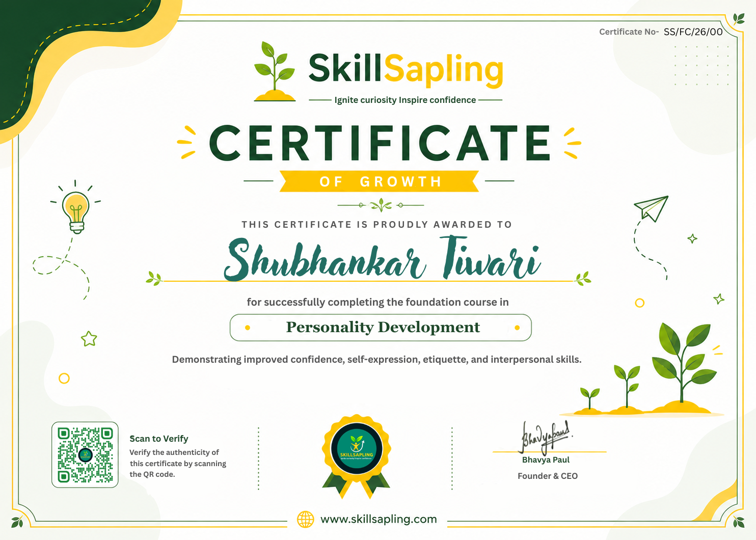Click the recipient name Shubhankar Tiwari
Screen dimensions: 756x540
(382, 258)
